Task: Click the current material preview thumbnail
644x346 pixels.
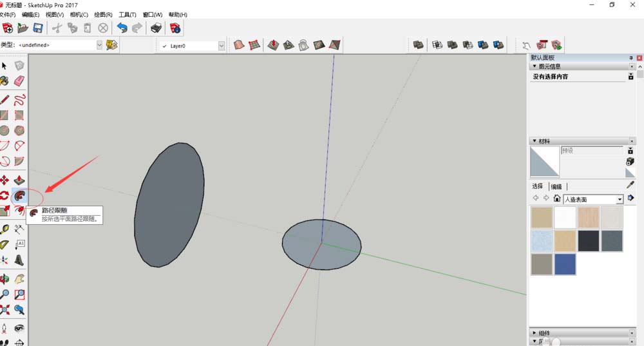Action: coord(545,162)
